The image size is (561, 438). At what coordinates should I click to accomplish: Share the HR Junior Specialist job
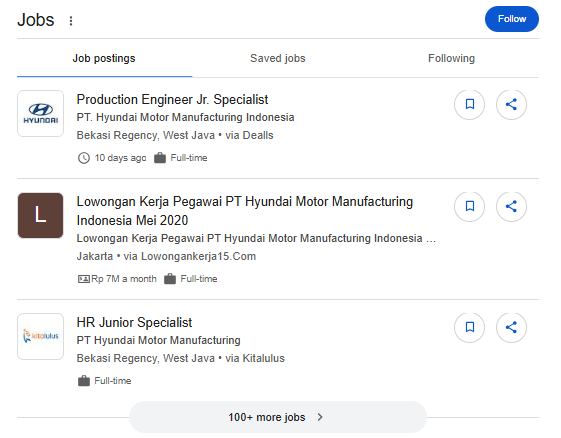(x=511, y=327)
